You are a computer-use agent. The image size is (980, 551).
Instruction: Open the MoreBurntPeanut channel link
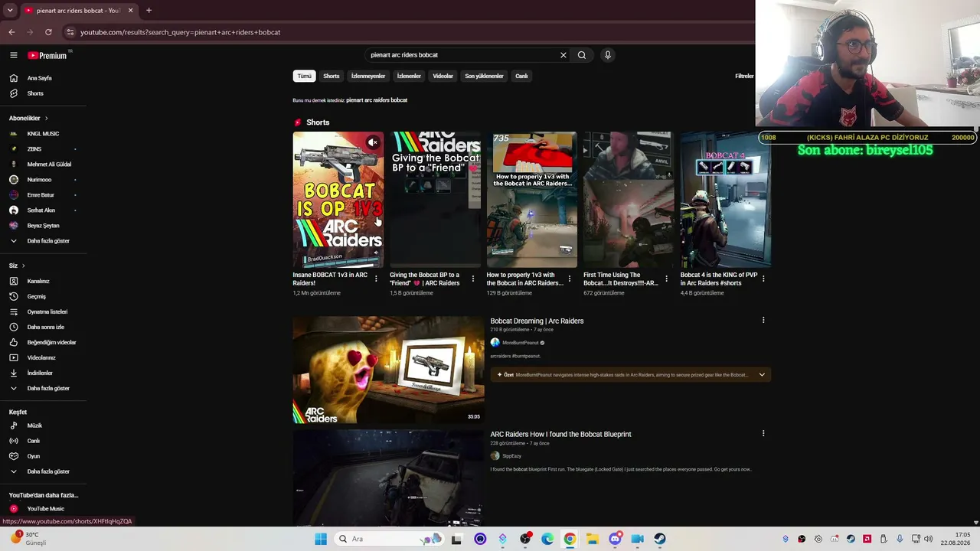coord(521,343)
